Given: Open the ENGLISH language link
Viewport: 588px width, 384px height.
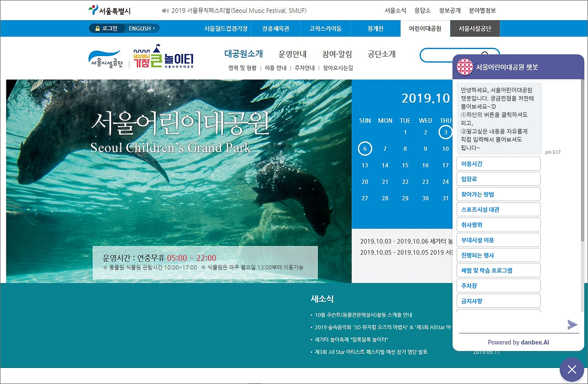Looking at the screenshot, I should tap(141, 29).
